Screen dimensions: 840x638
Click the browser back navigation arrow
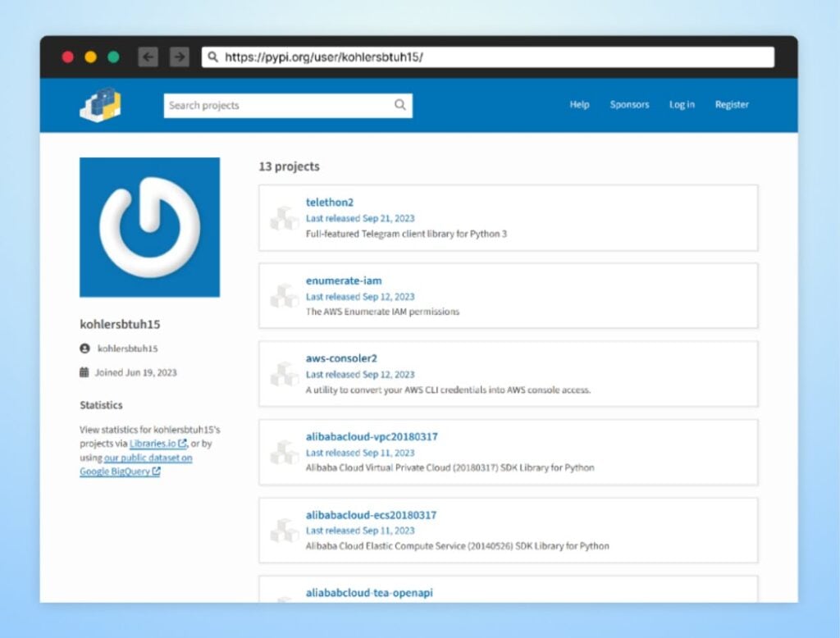[x=147, y=57]
